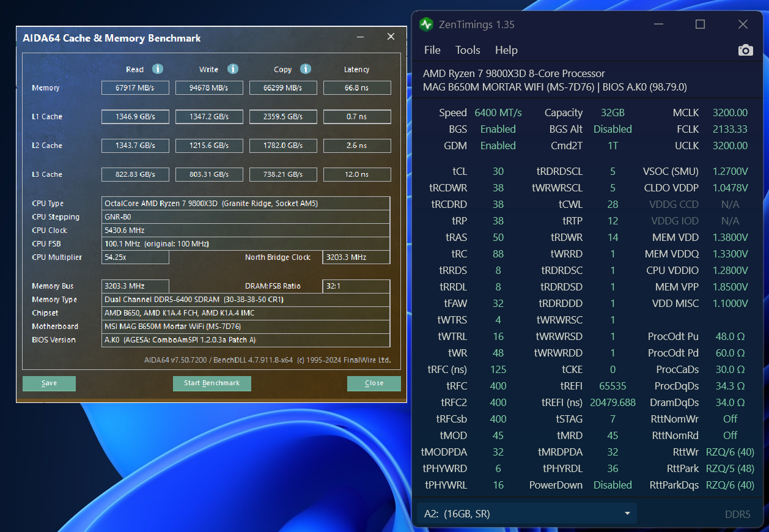
Task: Close the ZenTimings window
Action: [743, 24]
